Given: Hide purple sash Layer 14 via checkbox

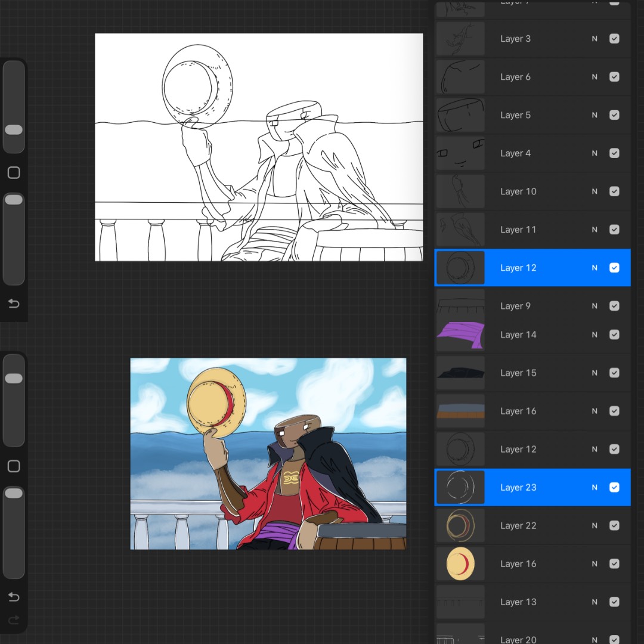Looking at the screenshot, I should click(614, 335).
